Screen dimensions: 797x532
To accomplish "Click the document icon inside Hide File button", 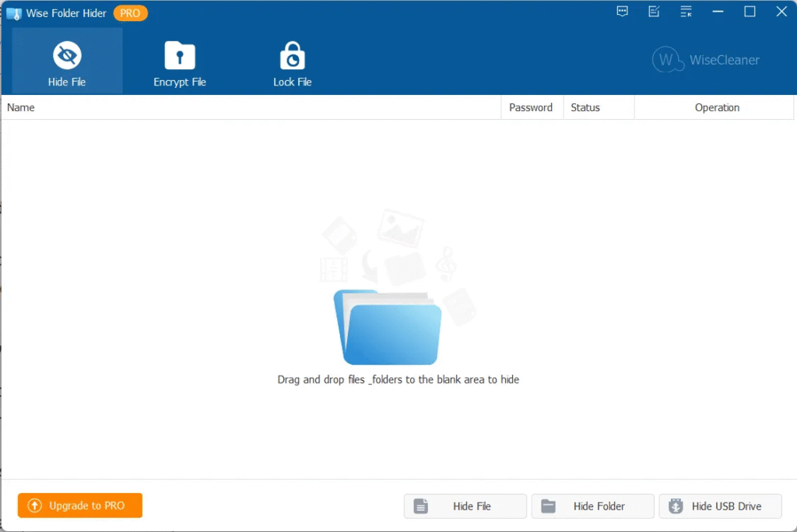I will (421, 506).
